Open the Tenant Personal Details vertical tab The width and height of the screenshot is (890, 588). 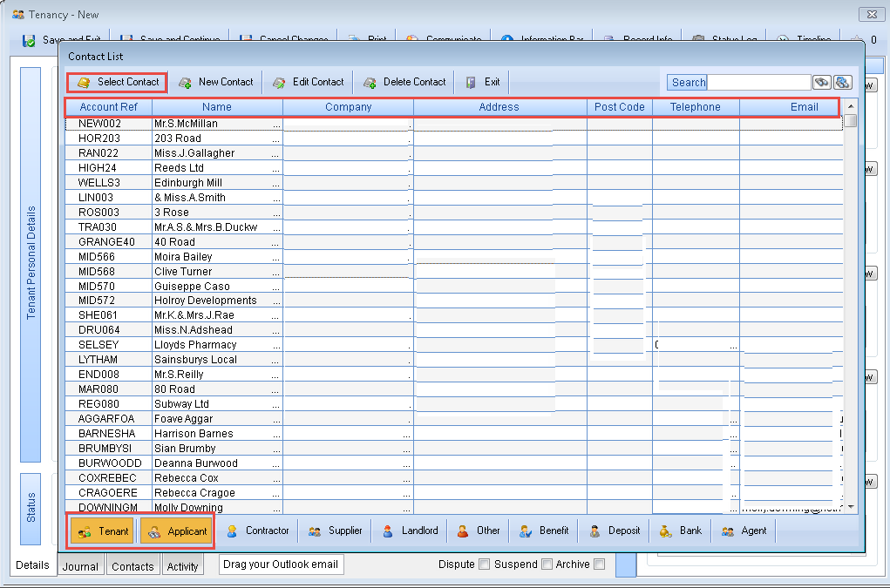pos(31,264)
